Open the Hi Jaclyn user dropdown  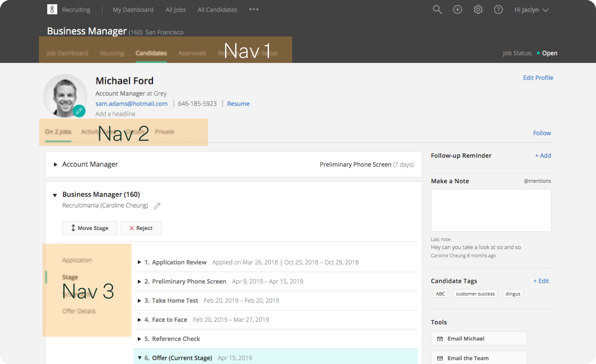[x=531, y=10]
